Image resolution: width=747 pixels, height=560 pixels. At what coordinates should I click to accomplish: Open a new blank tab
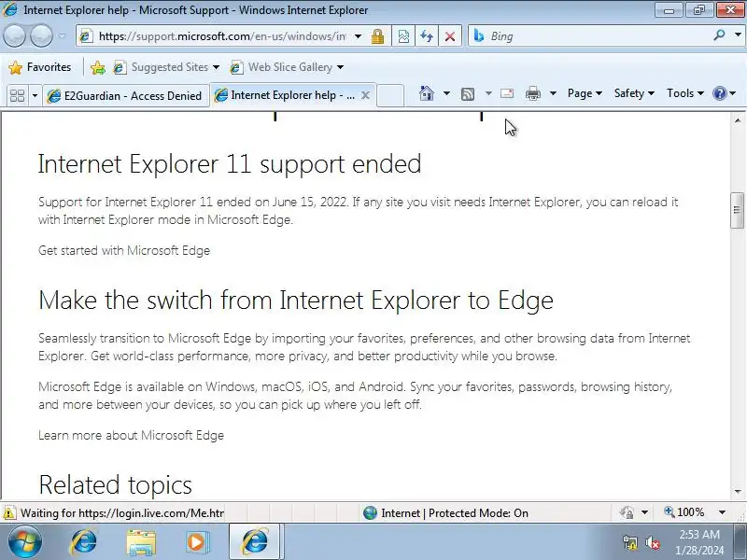(x=390, y=95)
